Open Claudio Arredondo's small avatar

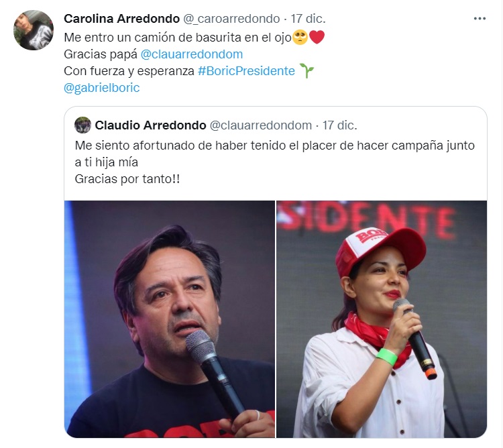pyautogui.click(x=82, y=125)
